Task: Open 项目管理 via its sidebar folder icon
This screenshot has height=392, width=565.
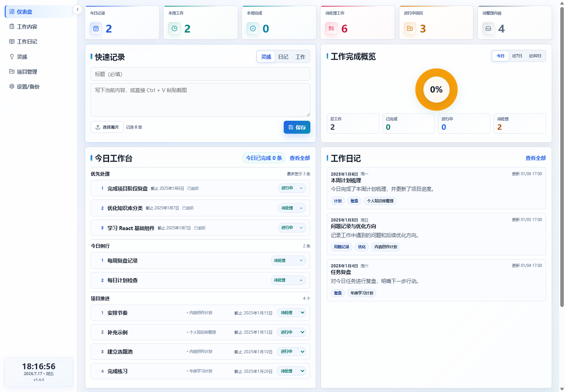Action: (12, 72)
